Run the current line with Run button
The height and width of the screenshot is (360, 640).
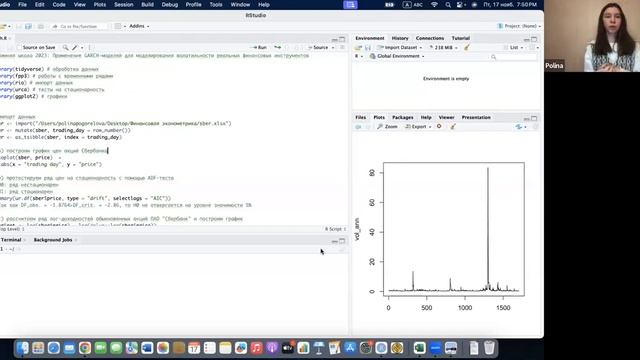[x=260, y=48]
